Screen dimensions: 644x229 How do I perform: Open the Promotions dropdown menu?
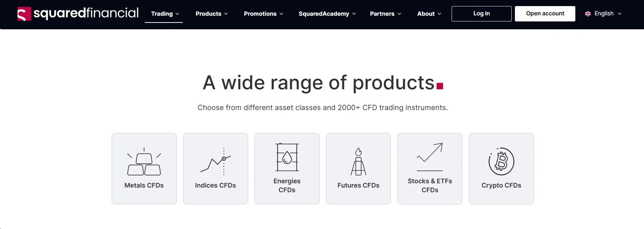264,14
